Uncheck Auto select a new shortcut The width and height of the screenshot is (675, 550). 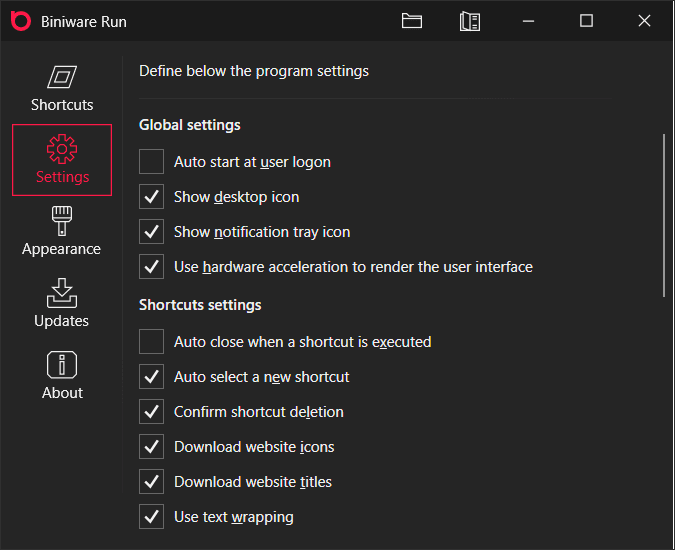click(152, 377)
